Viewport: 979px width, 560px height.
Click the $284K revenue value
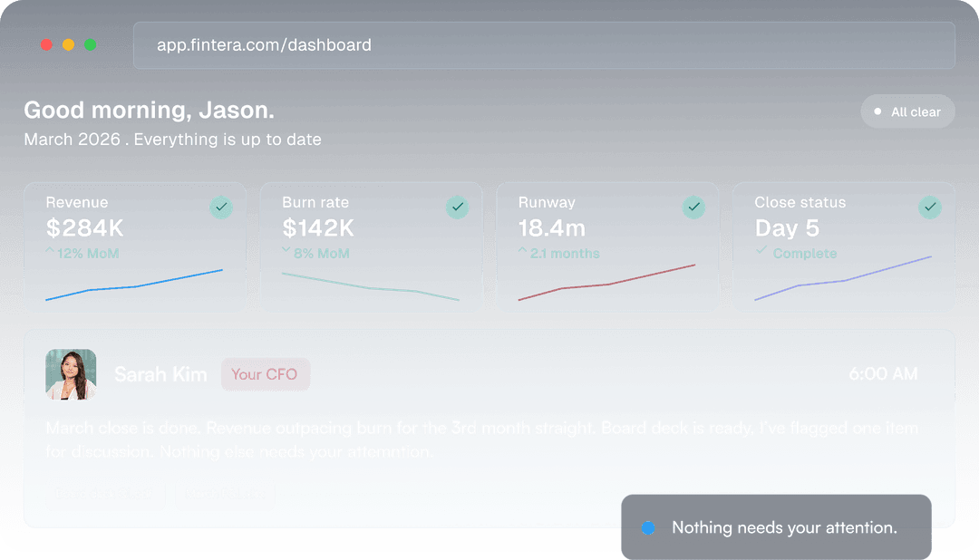tap(85, 227)
